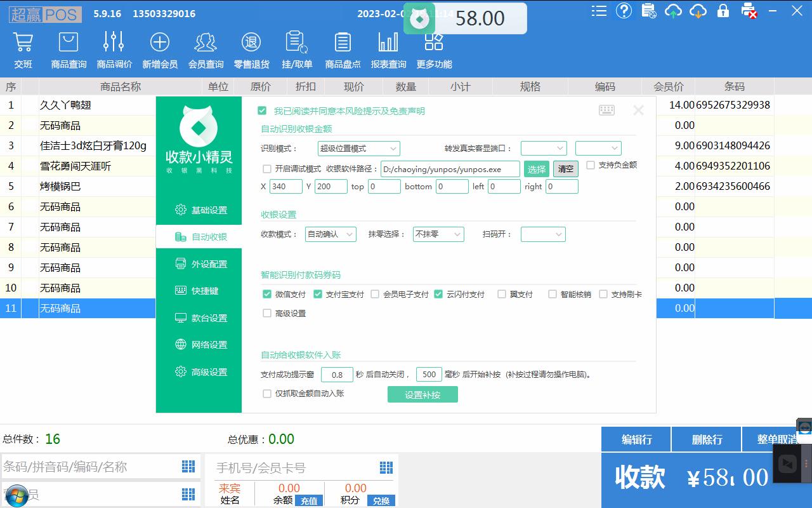Select 自动收银 sidebar tab

pyautogui.click(x=200, y=237)
